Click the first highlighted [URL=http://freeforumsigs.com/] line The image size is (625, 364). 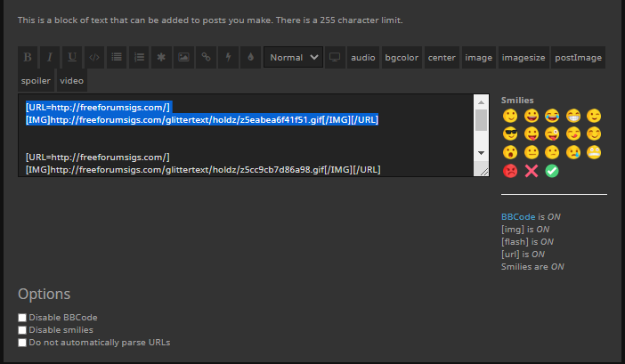(x=98, y=107)
